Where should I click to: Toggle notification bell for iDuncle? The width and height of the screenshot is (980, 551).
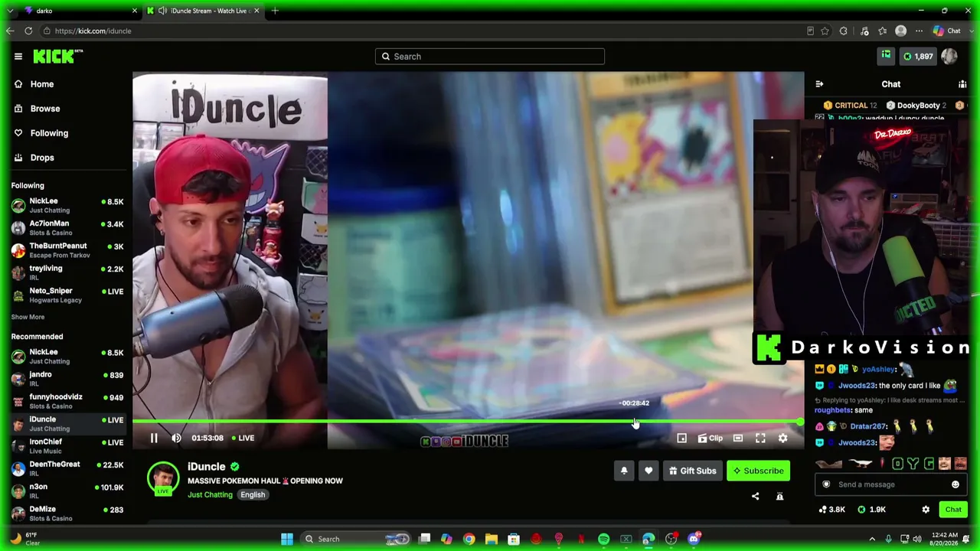coord(624,471)
